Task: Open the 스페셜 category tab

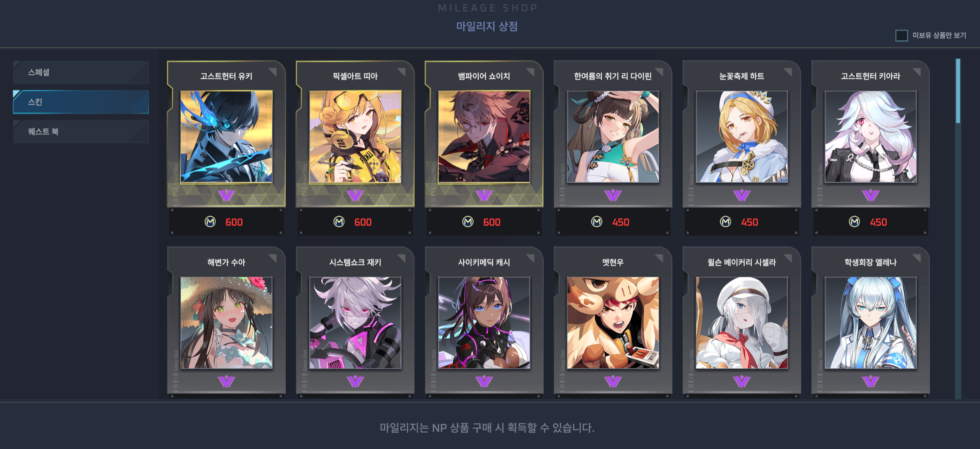Action: (x=81, y=72)
